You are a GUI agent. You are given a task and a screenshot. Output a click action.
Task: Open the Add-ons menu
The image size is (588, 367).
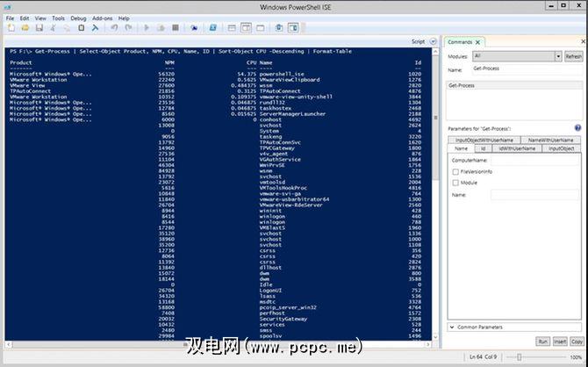coord(103,18)
